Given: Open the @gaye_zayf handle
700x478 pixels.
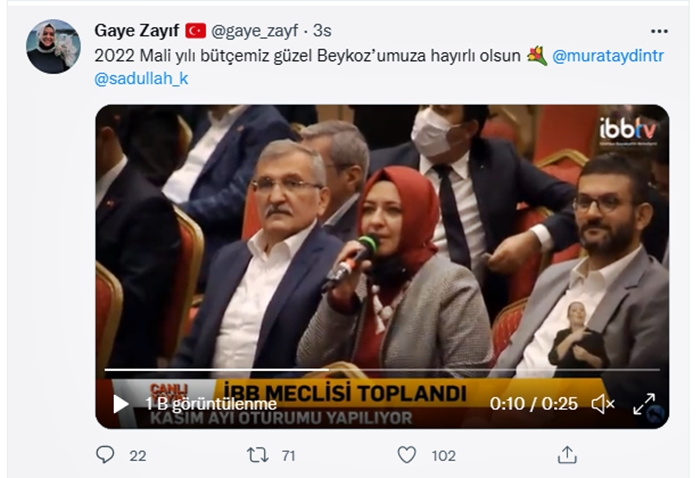Looking at the screenshot, I should [x=254, y=31].
